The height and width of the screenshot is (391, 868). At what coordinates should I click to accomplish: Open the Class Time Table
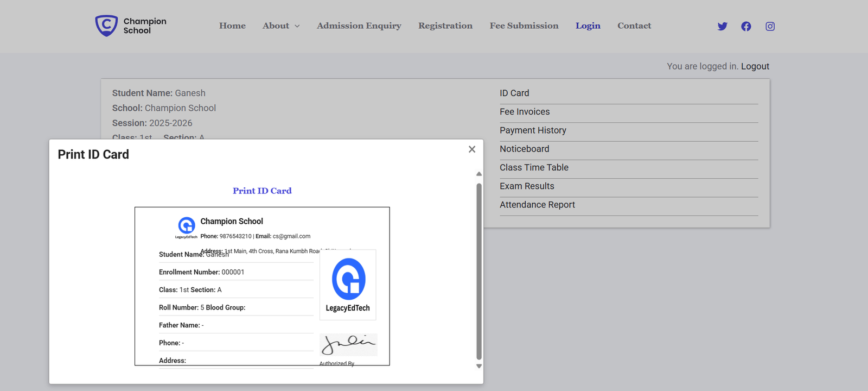point(534,168)
